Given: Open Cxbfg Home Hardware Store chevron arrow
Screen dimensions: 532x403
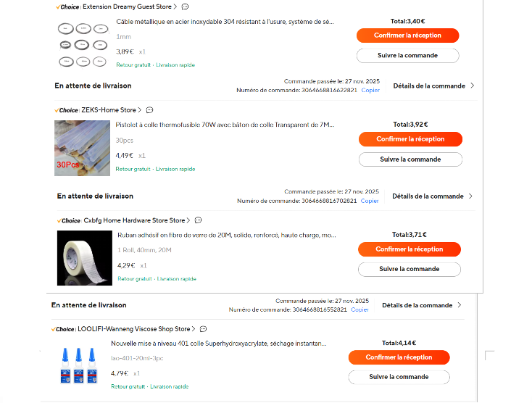Looking at the screenshot, I should click(188, 220).
